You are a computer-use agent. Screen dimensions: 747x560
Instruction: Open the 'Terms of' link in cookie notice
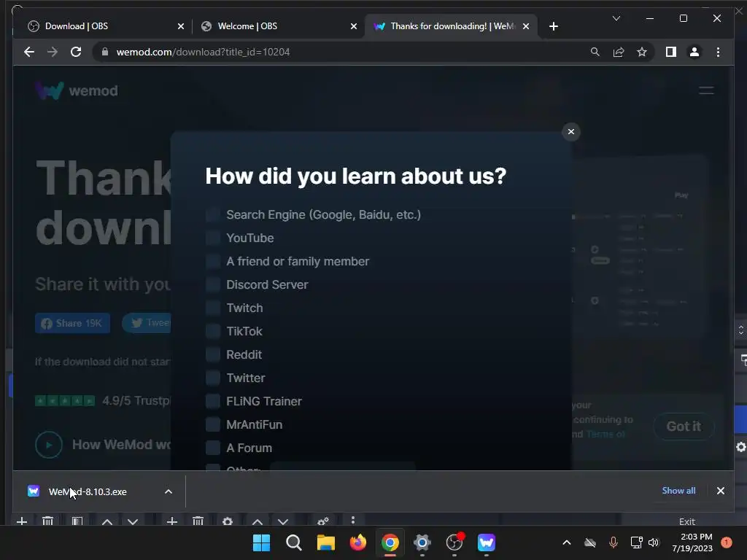[x=605, y=435]
